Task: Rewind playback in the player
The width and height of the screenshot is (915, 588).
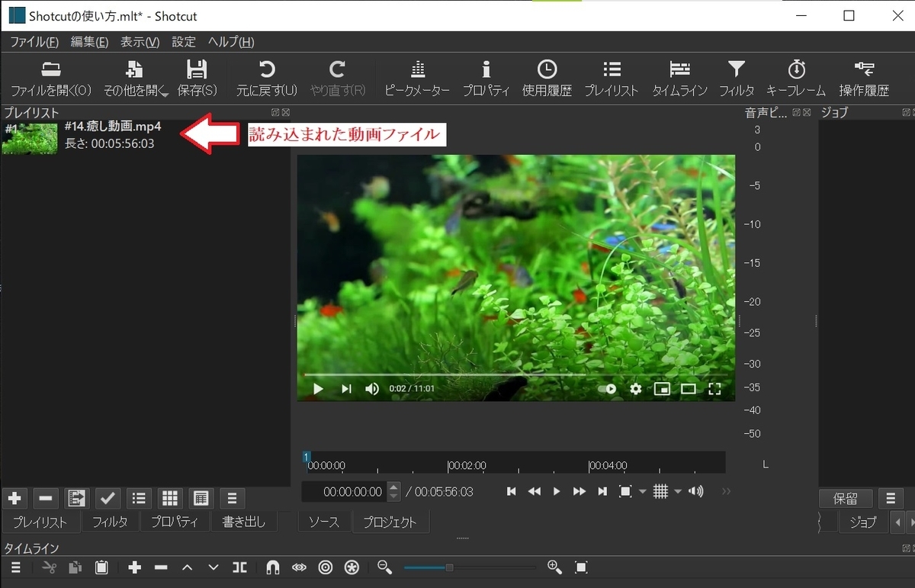Action: click(x=535, y=491)
